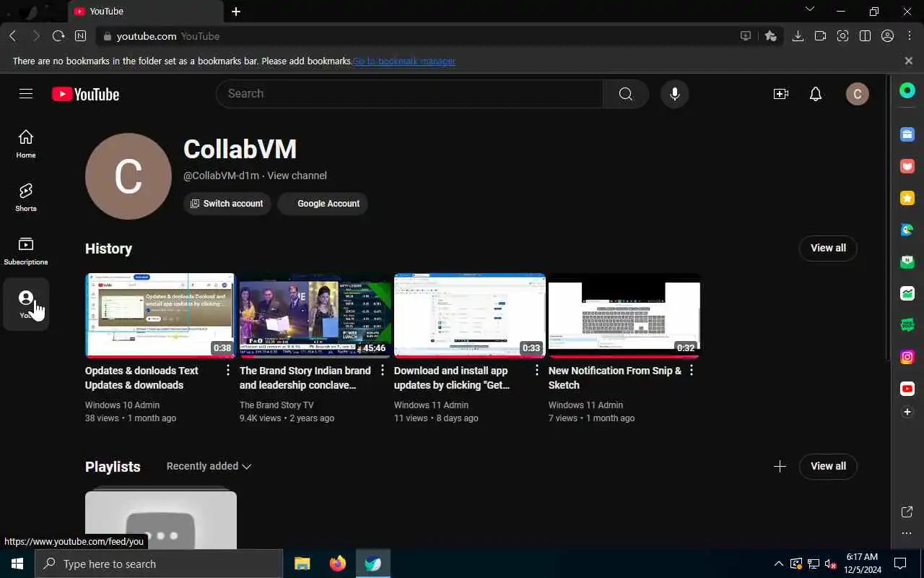Open options for The Brand Story video
Viewport: 924px width, 578px height.
click(383, 371)
